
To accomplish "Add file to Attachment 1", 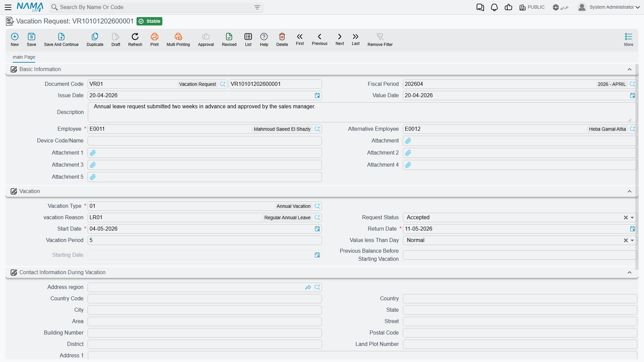I will [93, 153].
